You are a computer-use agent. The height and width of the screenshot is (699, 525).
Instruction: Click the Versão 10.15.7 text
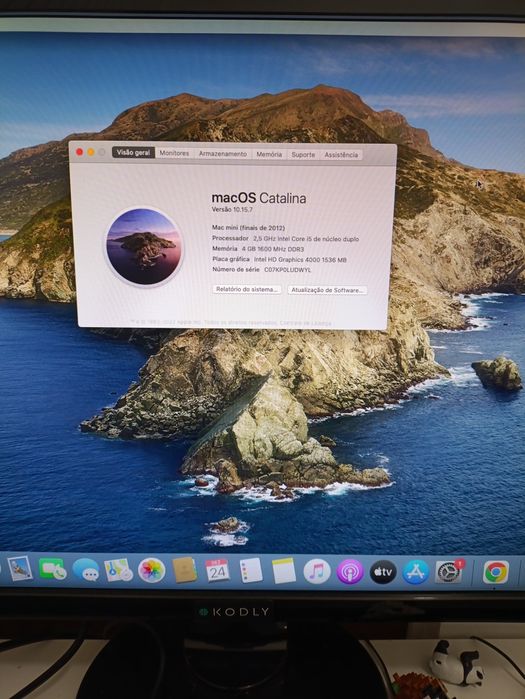click(232, 210)
